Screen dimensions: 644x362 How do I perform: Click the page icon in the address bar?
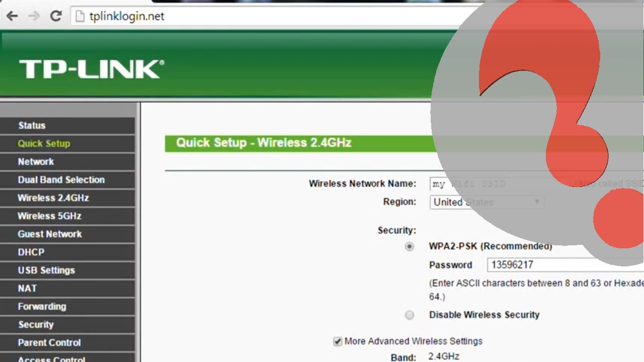[79, 16]
